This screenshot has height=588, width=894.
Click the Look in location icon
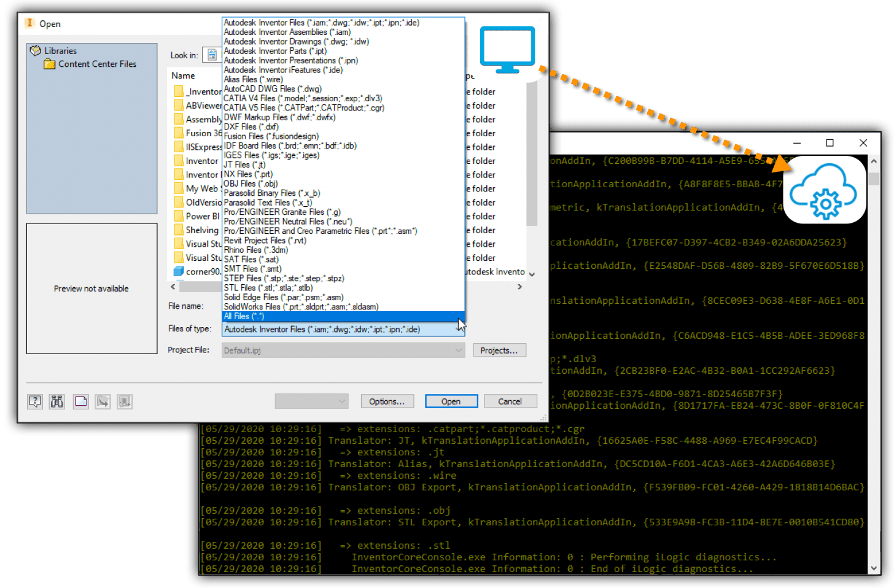(x=212, y=55)
